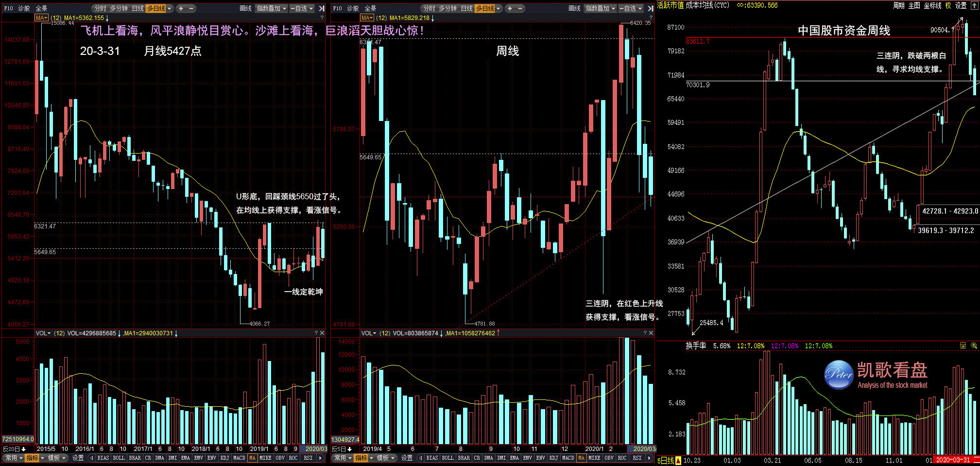Open the 指数叠加 dropdown in the monthly chart
The height and width of the screenshot is (466, 980).
(271, 8)
